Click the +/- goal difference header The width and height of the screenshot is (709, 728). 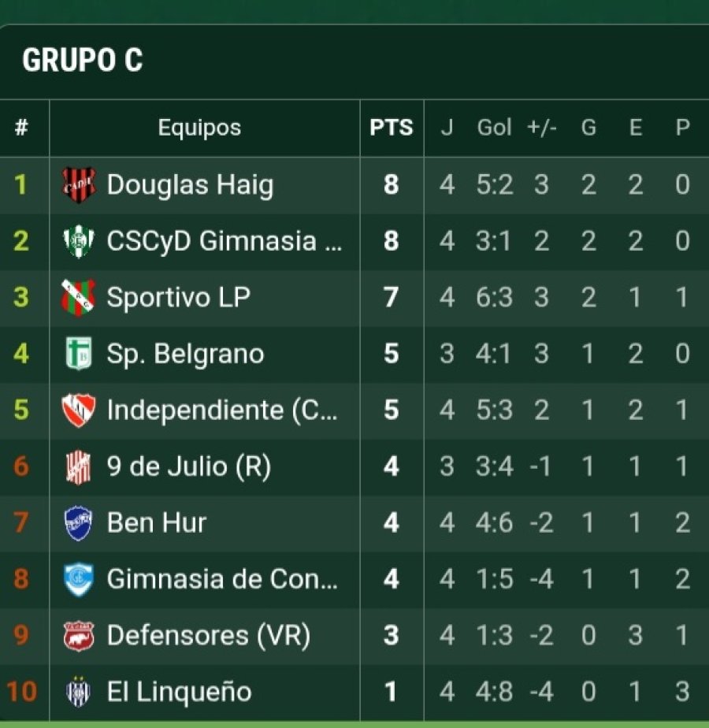tap(542, 128)
